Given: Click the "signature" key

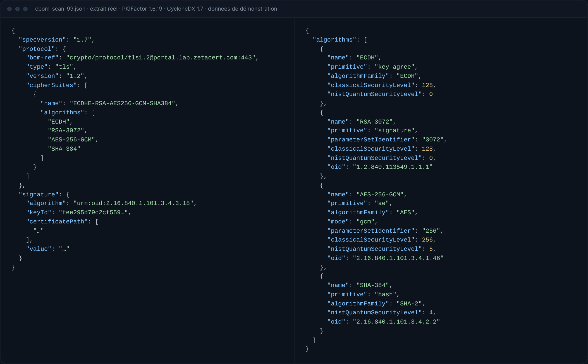Looking at the screenshot, I should 39,194.
